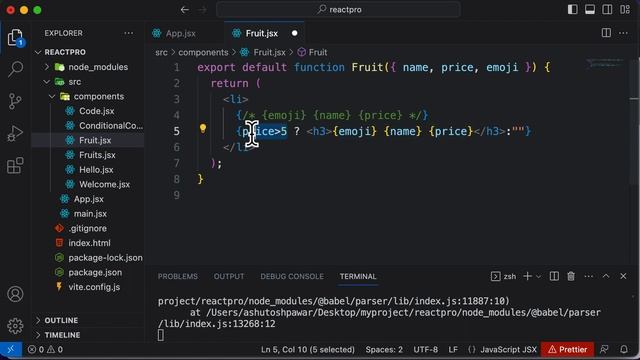Open ConditionalCo... file in explorer
Viewport: 640px width, 360px height.
click(x=111, y=126)
